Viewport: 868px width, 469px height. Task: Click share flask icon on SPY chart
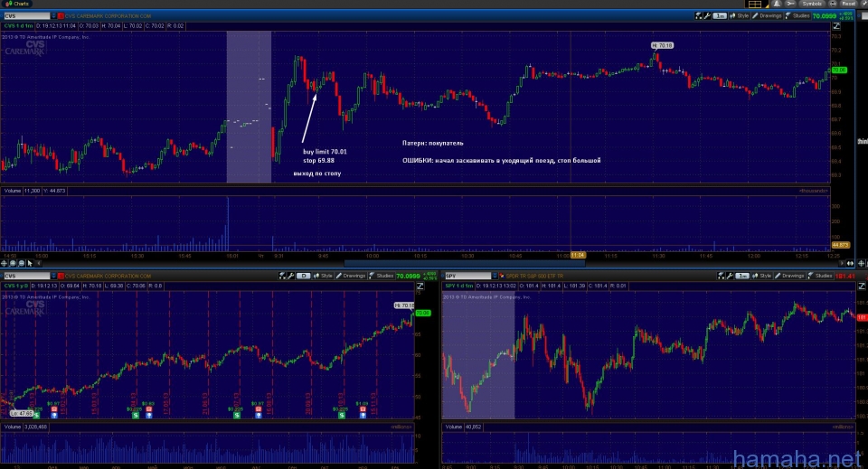(721, 276)
